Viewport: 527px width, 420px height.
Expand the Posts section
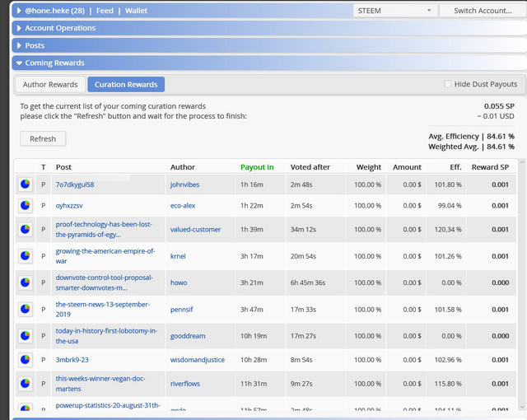(35, 45)
